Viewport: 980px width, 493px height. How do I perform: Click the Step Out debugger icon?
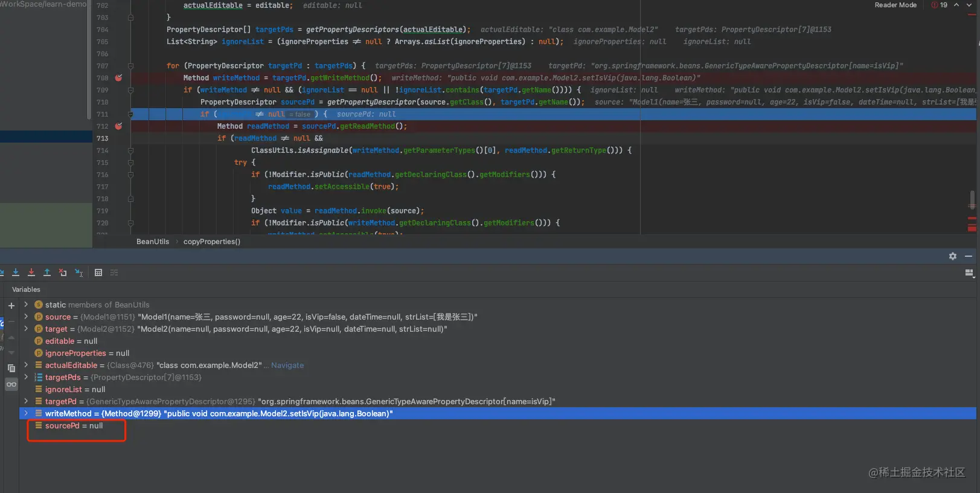click(x=47, y=272)
